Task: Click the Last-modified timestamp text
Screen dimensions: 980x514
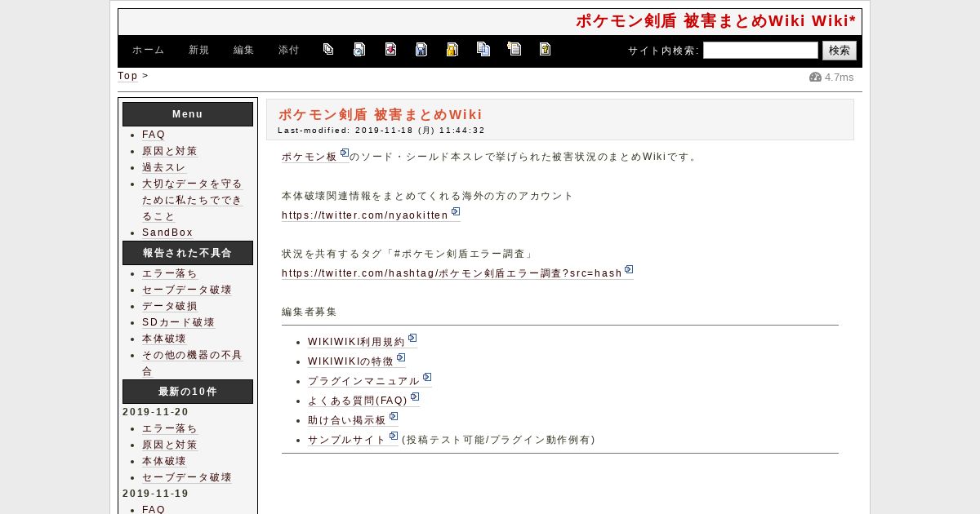Action: pos(381,130)
